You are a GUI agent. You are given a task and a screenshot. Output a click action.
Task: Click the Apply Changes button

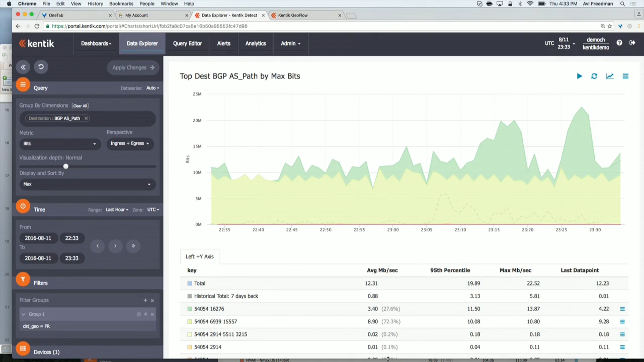click(133, 68)
